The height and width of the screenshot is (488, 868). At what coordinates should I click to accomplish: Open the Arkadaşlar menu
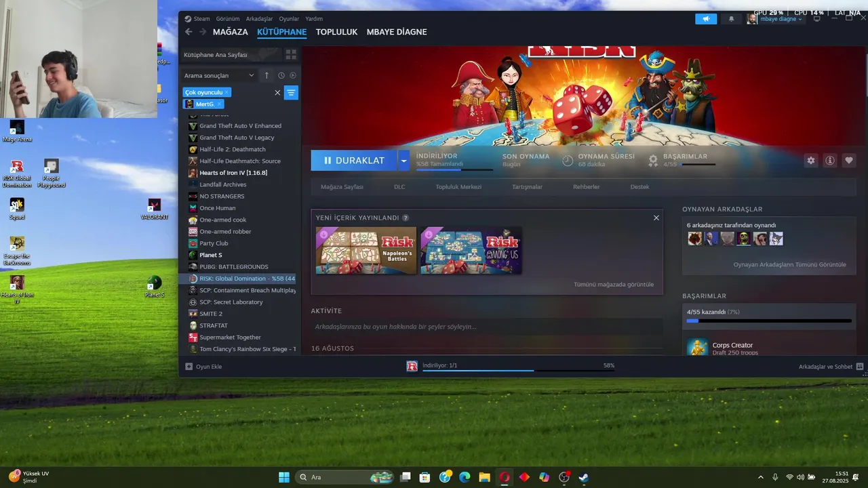(259, 19)
